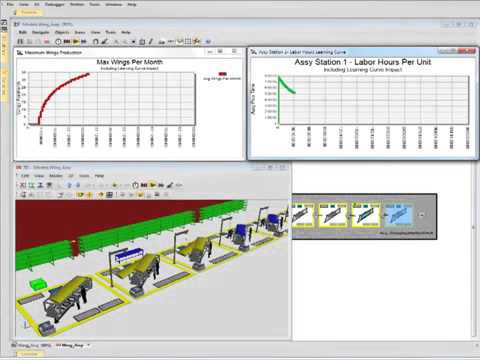Click the round drain icon right of blue station
Screen dimensions: 480x360
click(x=421, y=215)
